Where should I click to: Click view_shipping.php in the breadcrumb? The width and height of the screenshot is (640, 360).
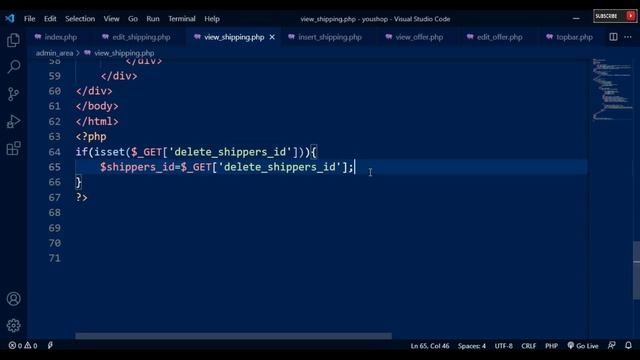124,53
